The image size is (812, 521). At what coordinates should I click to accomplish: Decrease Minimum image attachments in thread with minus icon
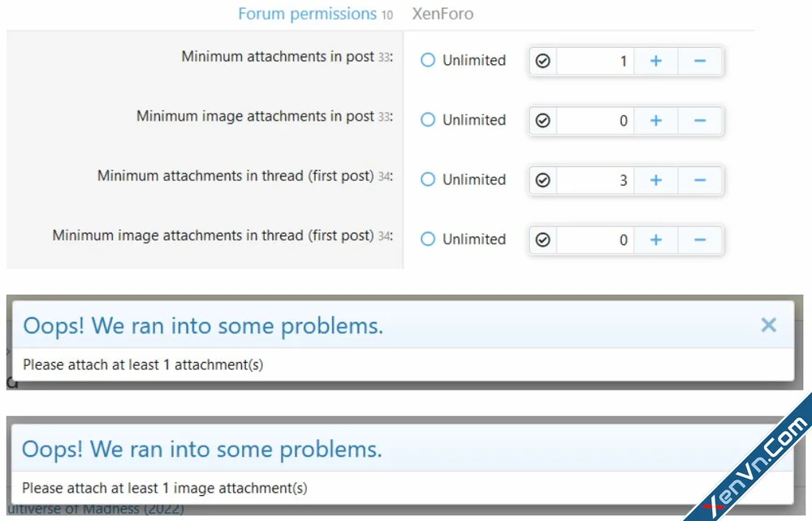click(x=699, y=239)
